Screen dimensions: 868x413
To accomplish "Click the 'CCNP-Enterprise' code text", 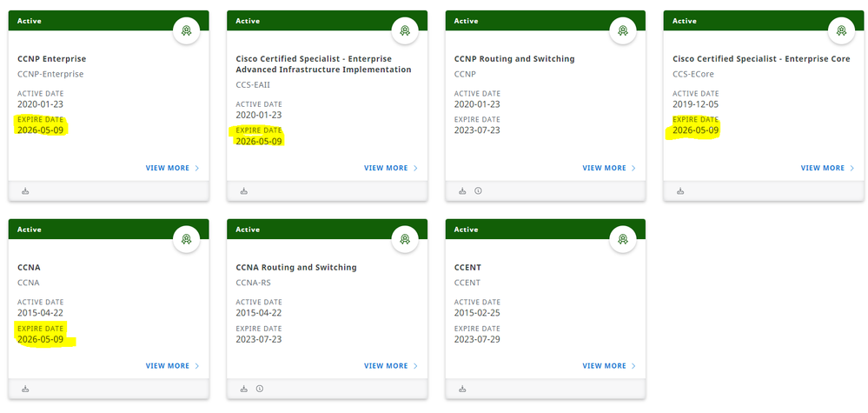I will click(x=50, y=74).
